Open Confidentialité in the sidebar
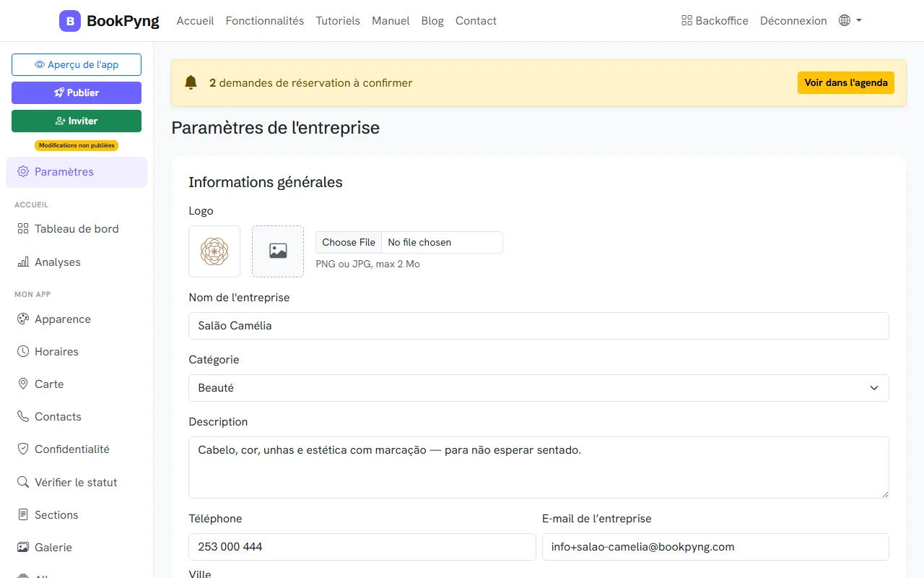Screen dimensions: 924x578 click(x=77, y=449)
